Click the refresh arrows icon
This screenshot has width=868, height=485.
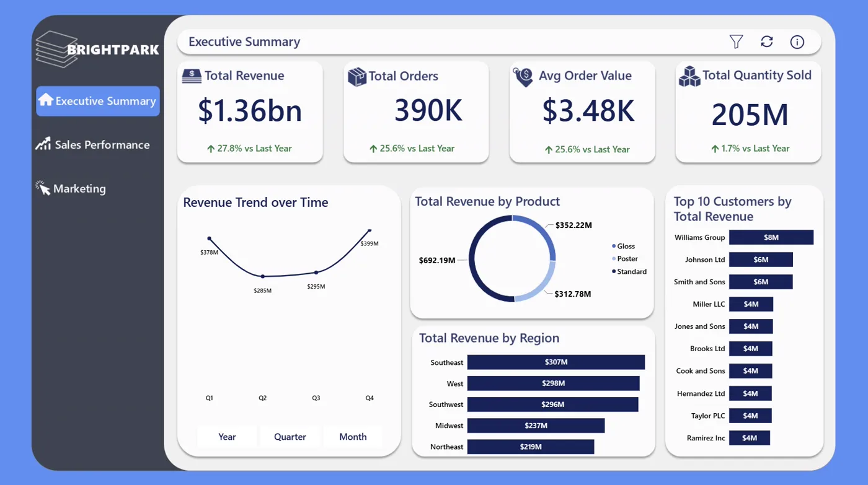click(767, 42)
